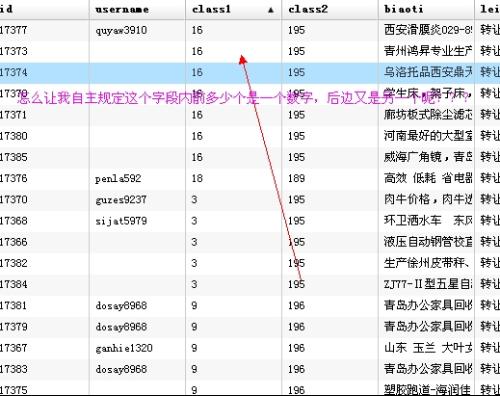Click class1 value 18 in row 17376
This screenshot has width=500, height=396.
tap(197, 178)
